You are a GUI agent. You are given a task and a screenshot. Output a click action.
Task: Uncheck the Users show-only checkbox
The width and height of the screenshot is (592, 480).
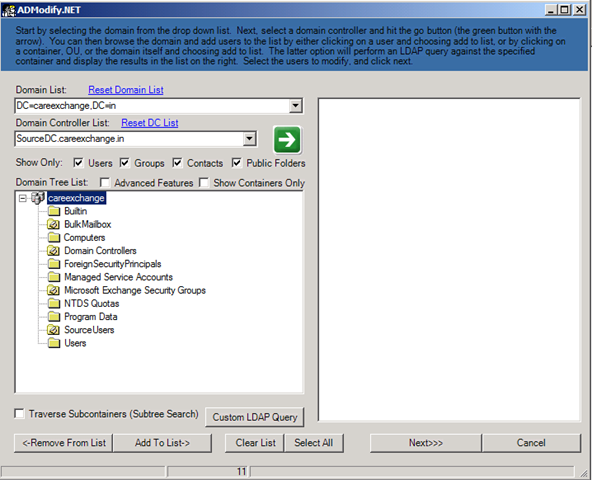click(78, 163)
